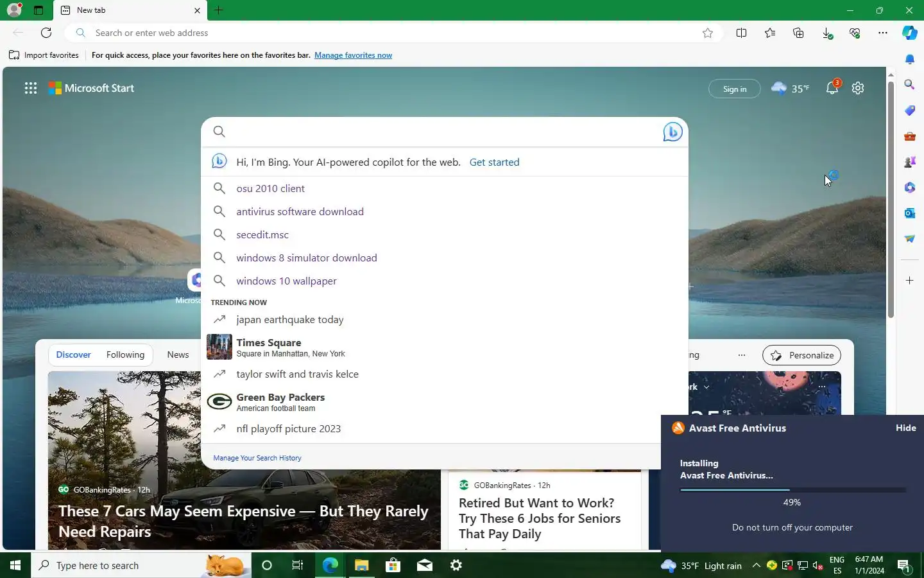Expand the weather card location chevron
This screenshot has height=578, width=924.
click(x=706, y=387)
